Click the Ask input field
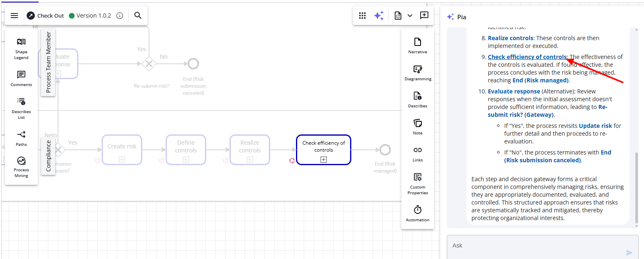 (537, 246)
